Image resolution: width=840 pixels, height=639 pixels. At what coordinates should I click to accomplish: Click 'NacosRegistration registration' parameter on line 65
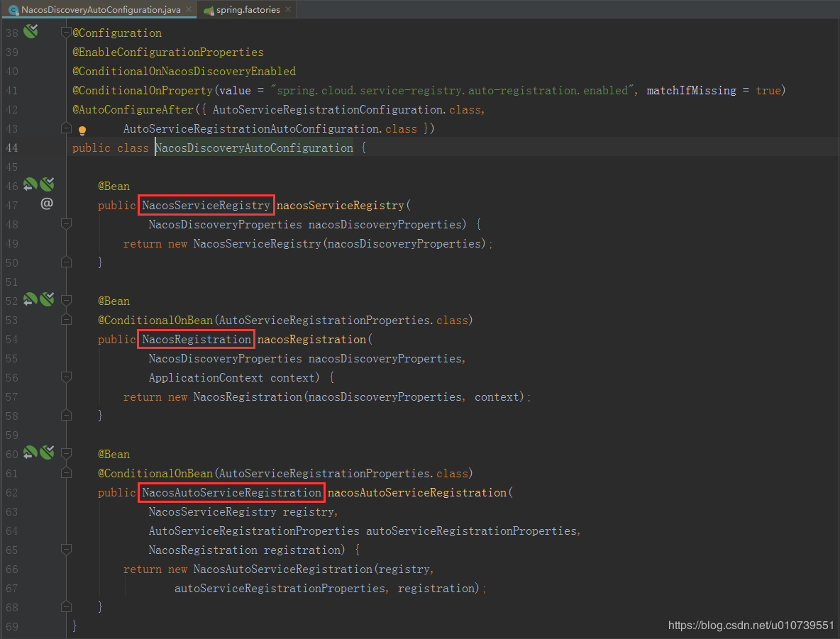pyautogui.click(x=245, y=550)
